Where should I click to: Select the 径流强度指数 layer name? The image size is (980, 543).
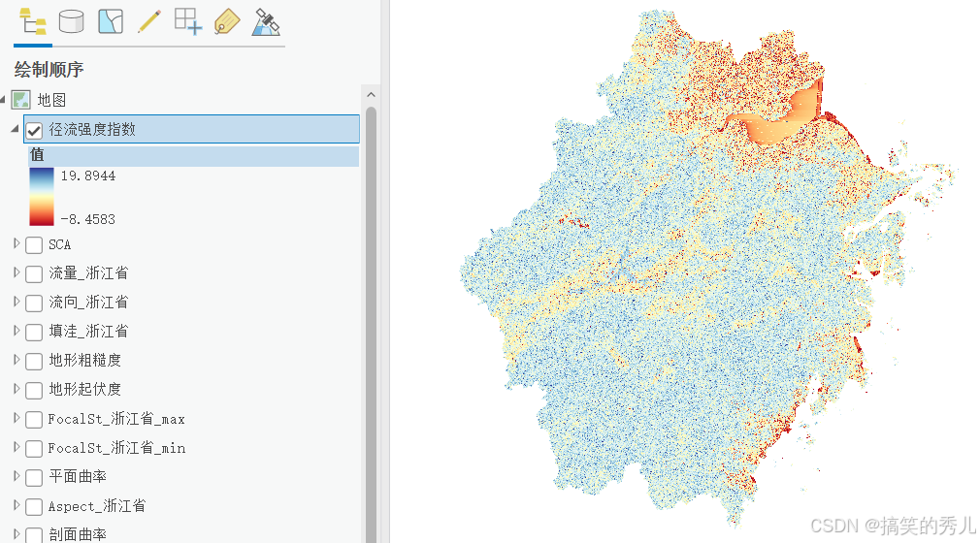[x=92, y=129]
